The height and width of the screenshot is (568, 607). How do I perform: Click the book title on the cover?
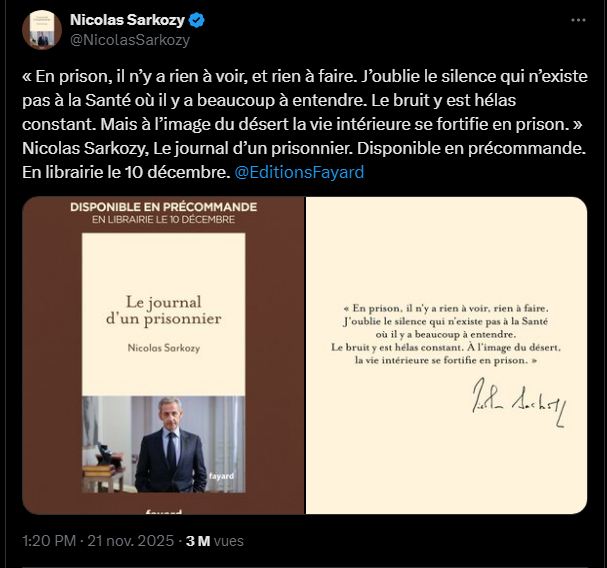(x=164, y=309)
